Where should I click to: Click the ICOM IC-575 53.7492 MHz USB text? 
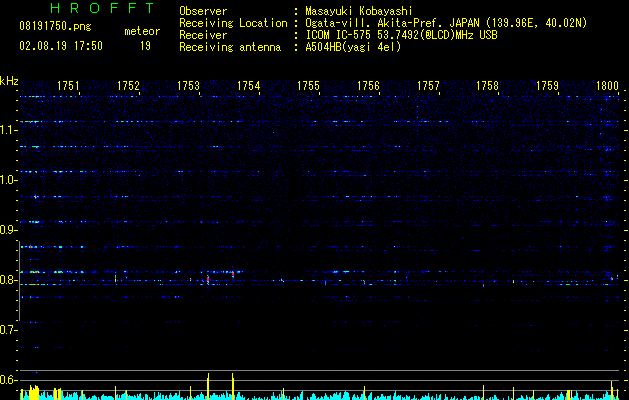(x=401, y=35)
